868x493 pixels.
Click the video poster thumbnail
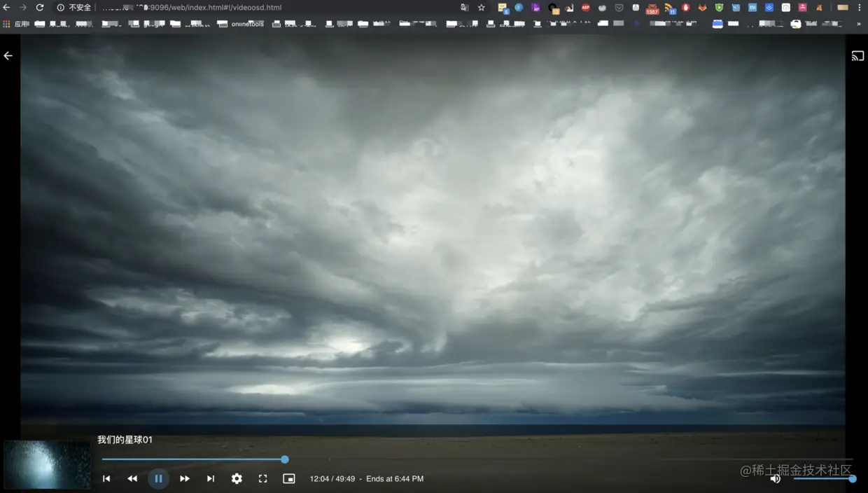47,464
